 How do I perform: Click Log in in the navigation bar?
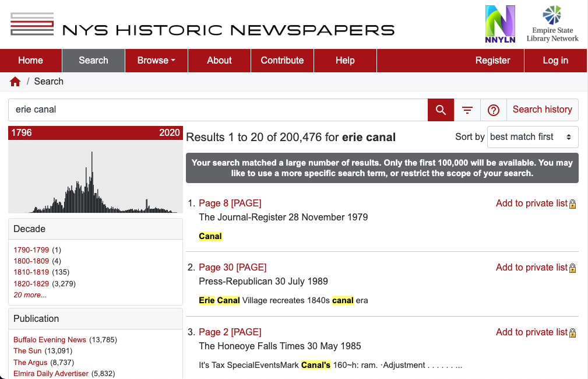556,61
